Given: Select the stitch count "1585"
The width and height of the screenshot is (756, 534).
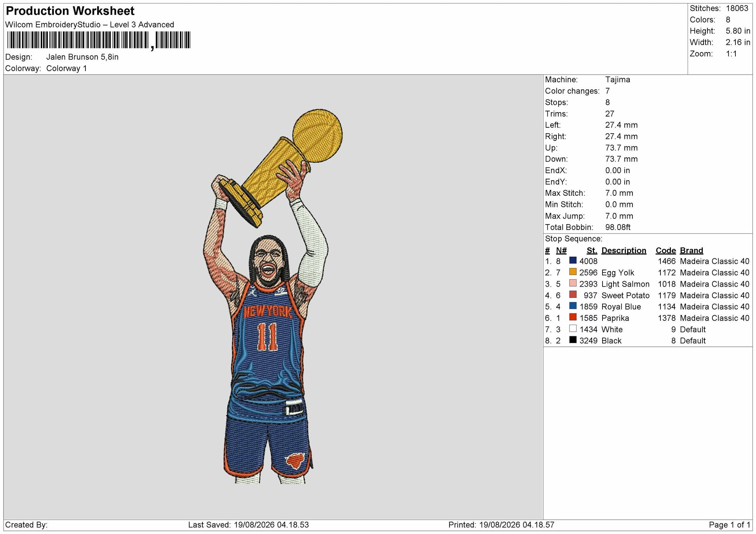Looking at the screenshot, I should [589, 318].
